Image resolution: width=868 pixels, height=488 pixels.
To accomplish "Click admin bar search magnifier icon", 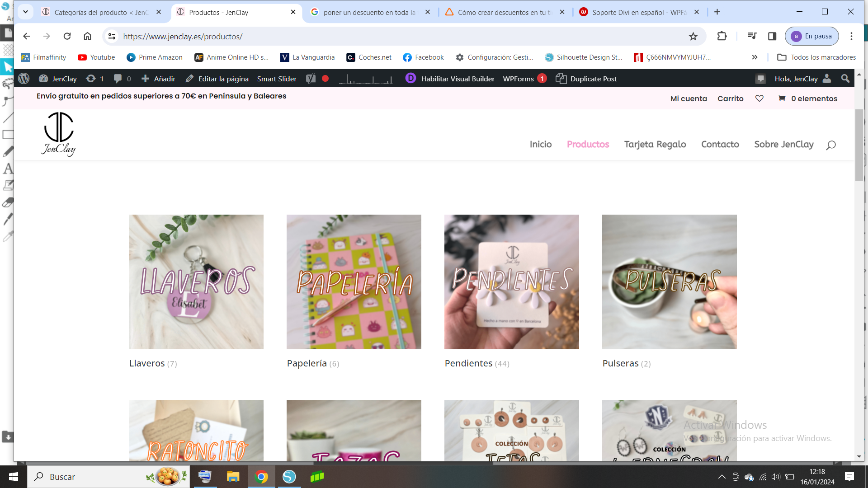I will [845, 79].
